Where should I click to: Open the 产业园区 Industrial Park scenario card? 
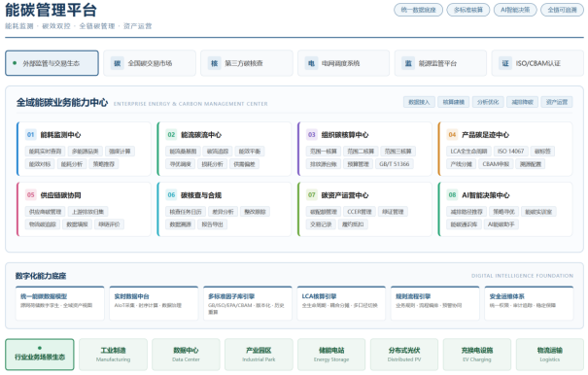[x=259, y=355]
